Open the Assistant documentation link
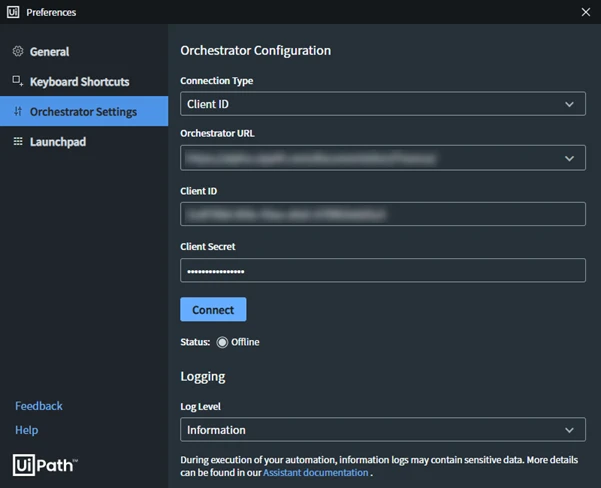 [315, 472]
